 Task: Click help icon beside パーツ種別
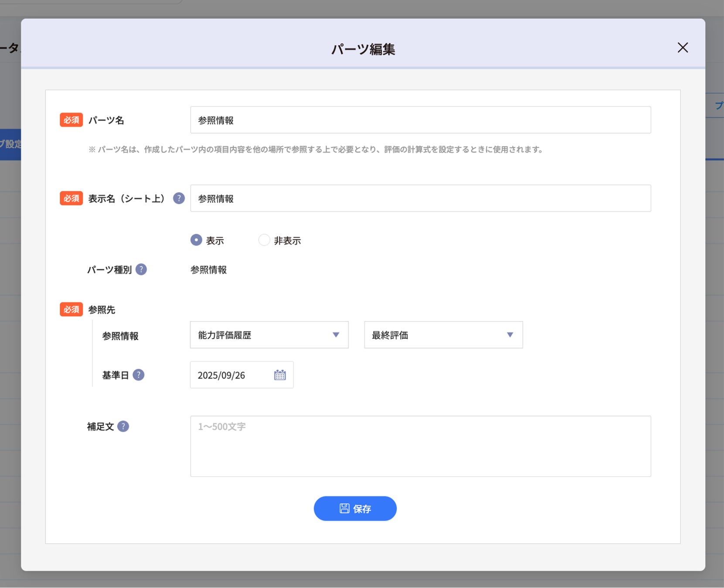141,270
